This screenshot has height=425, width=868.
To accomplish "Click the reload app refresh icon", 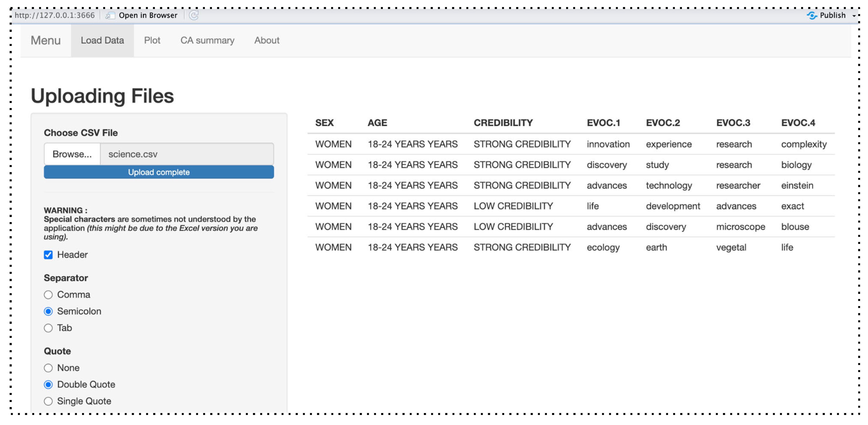I will (193, 15).
